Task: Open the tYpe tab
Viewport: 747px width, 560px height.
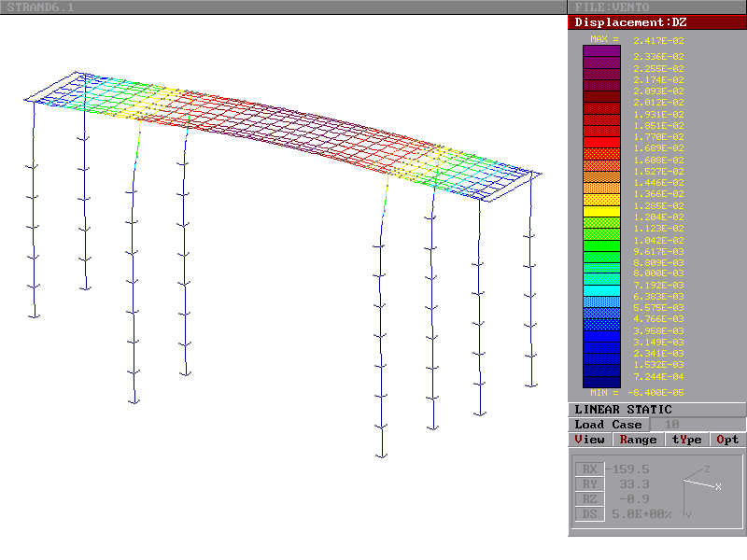Action: (x=686, y=440)
